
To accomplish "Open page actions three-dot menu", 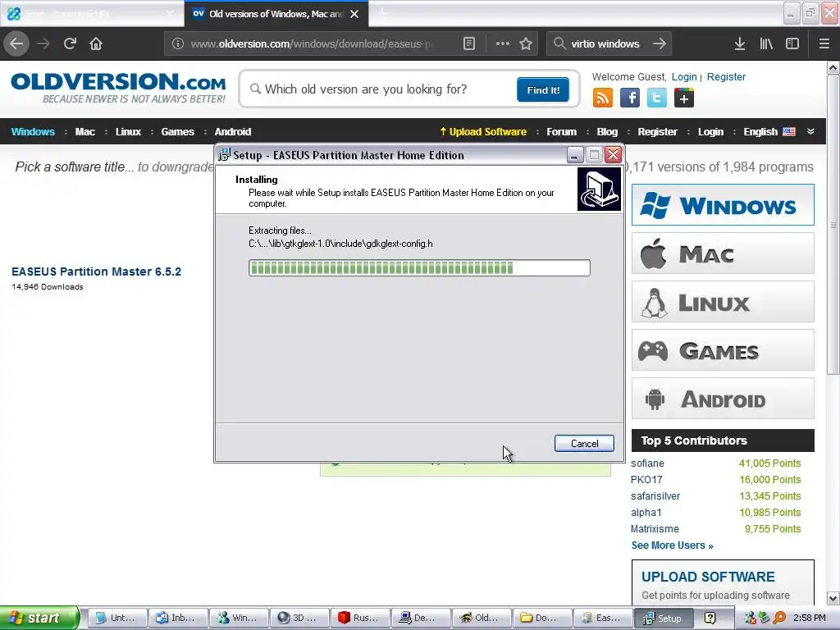I will click(503, 44).
